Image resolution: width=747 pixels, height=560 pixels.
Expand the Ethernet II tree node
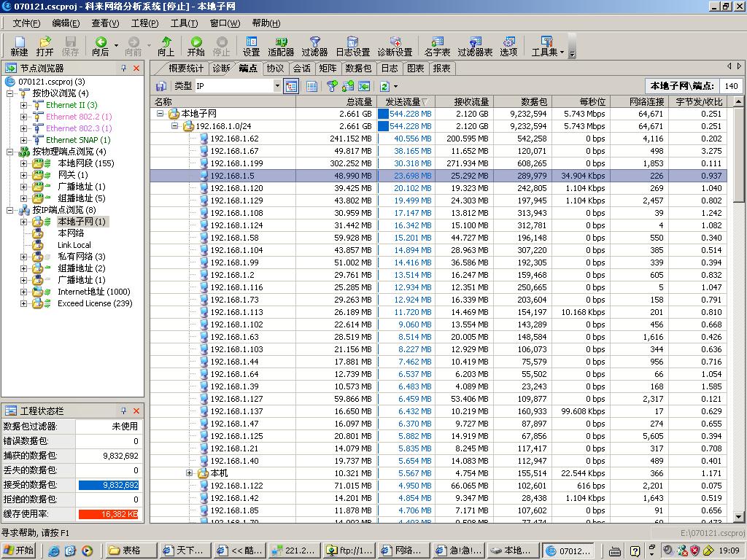[x=23, y=105]
